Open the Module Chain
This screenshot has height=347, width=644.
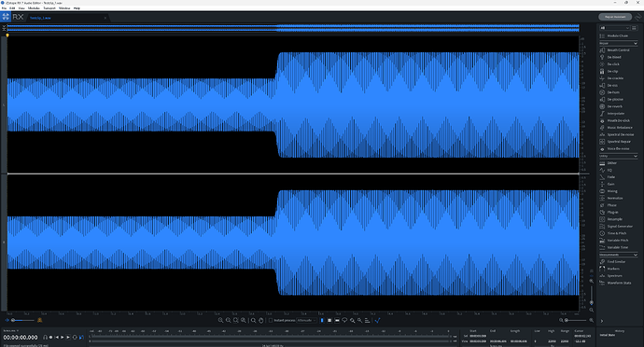click(614, 36)
